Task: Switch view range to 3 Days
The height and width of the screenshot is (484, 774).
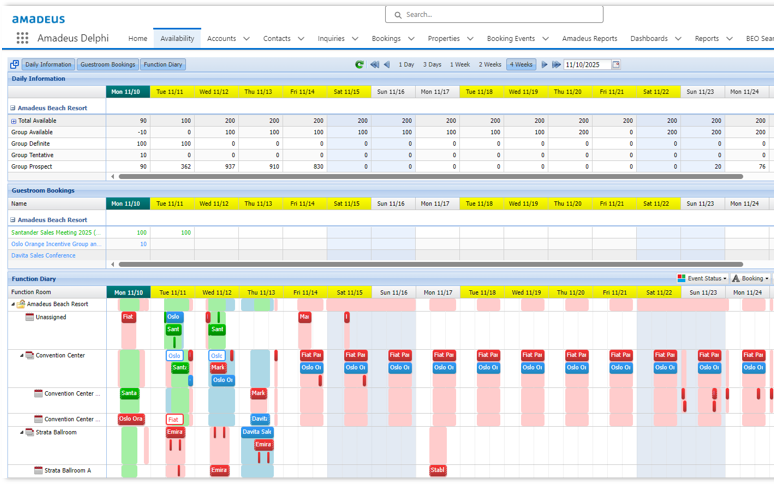Action: [432, 64]
